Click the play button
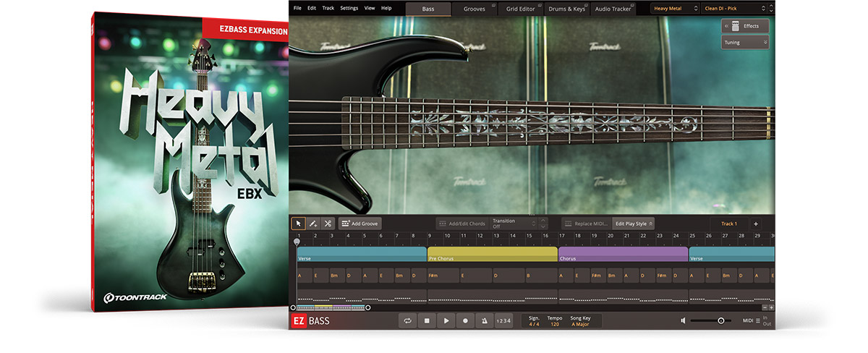The width and height of the screenshot is (868, 353). click(446, 320)
